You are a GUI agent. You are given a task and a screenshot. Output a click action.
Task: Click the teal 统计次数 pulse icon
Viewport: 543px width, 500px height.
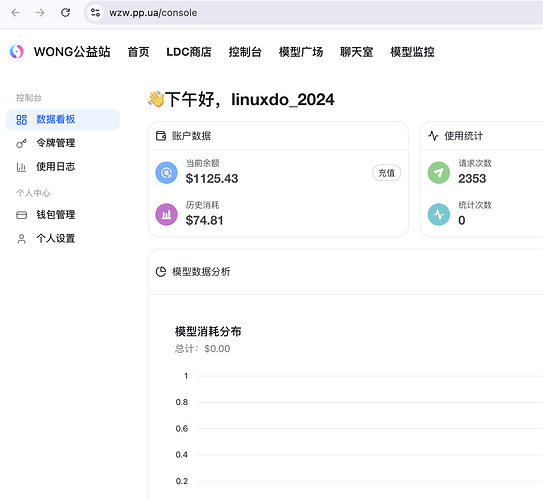(x=439, y=214)
